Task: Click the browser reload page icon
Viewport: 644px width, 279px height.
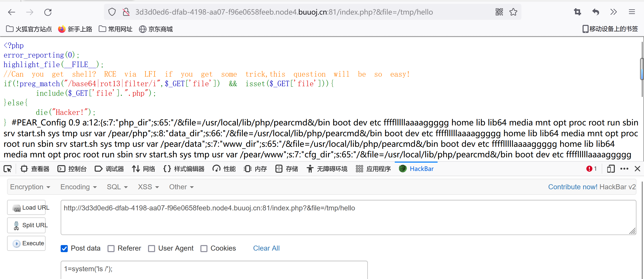Action: tap(48, 12)
